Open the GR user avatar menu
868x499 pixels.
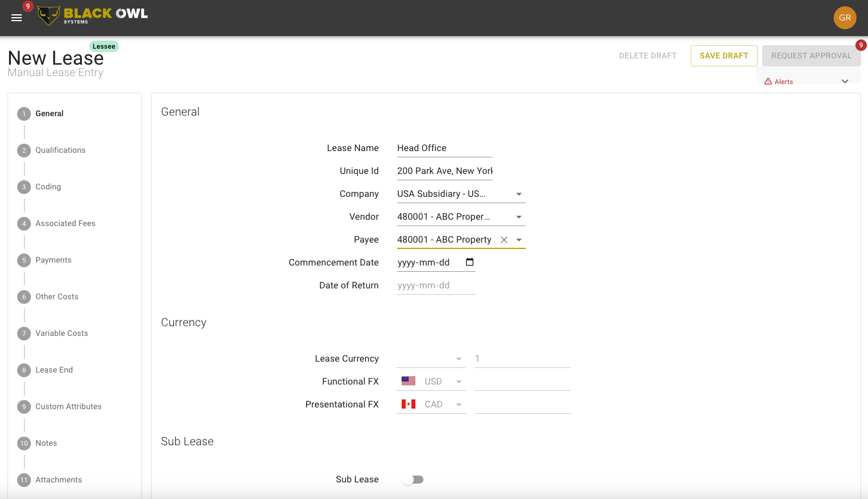[x=845, y=18]
